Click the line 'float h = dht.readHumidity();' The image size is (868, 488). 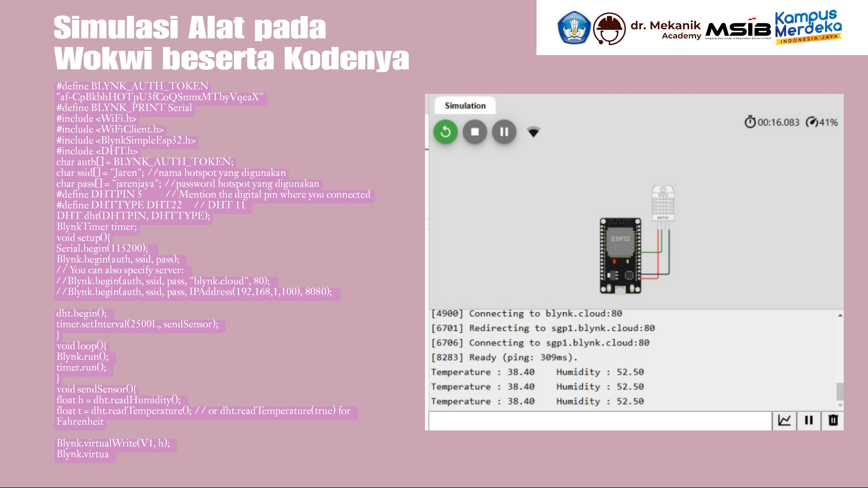119,400
